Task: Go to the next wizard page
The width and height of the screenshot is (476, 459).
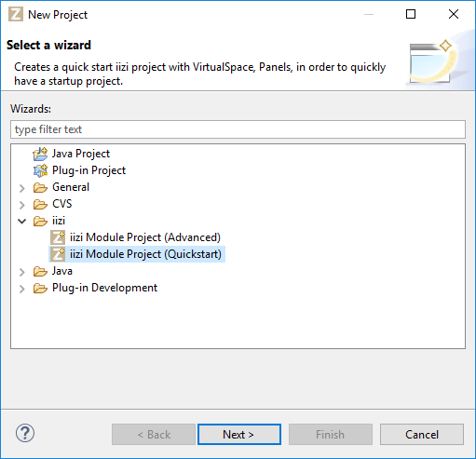Action: tap(239, 434)
